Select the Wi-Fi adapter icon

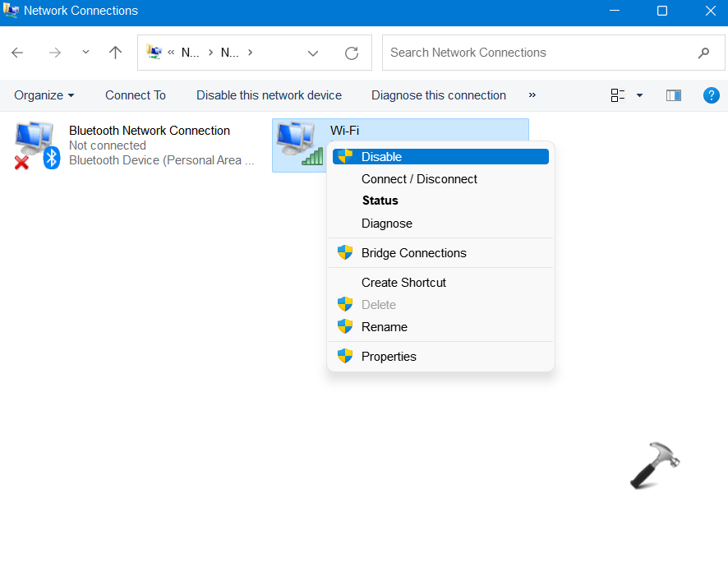[299, 144]
